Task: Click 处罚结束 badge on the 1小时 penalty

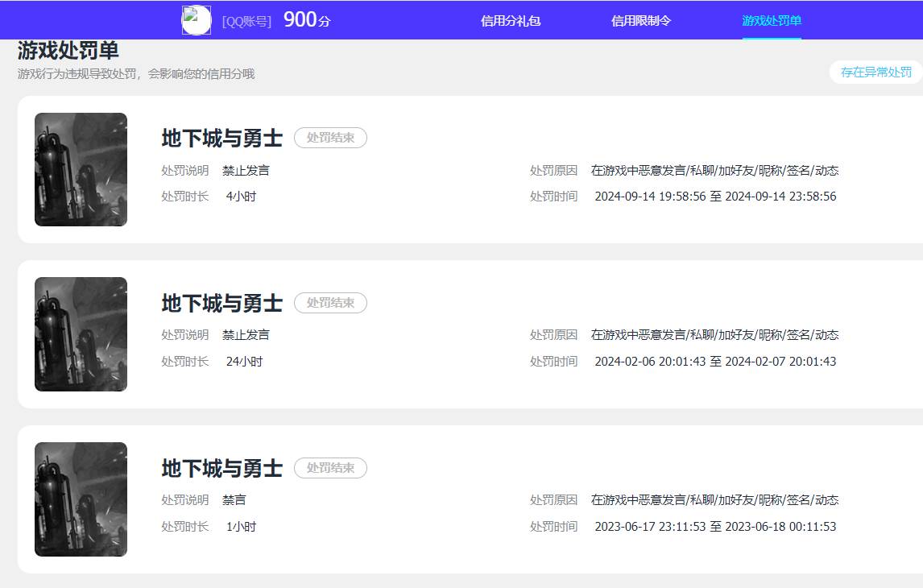Action: [x=330, y=468]
